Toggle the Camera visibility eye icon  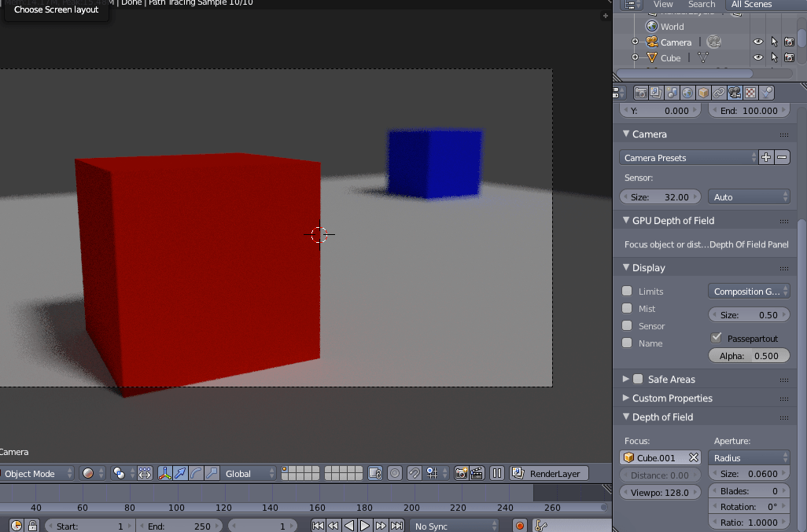point(757,42)
